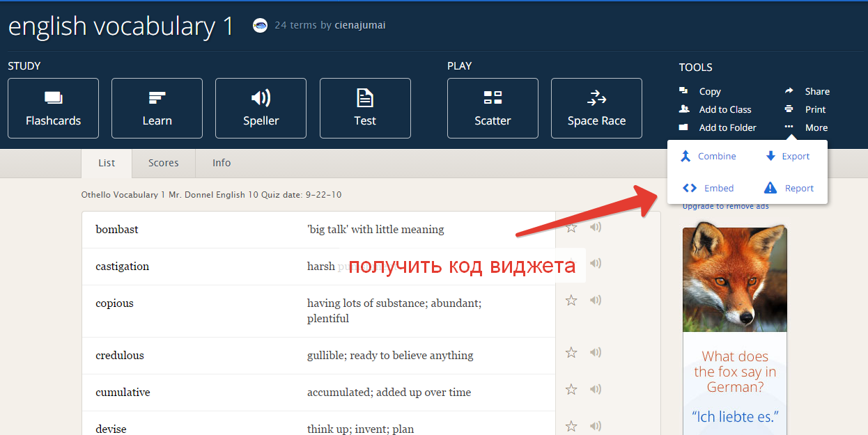868x435 pixels.
Task: Click the Print icon in Tools
Action: (x=789, y=109)
